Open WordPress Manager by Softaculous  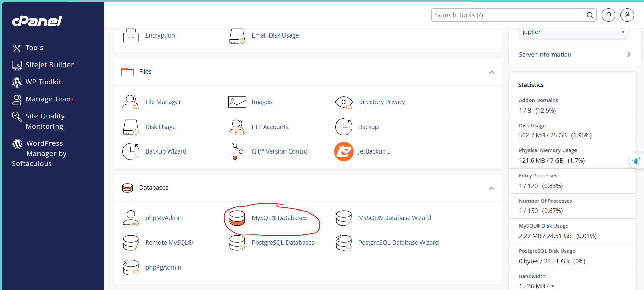point(39,154)
